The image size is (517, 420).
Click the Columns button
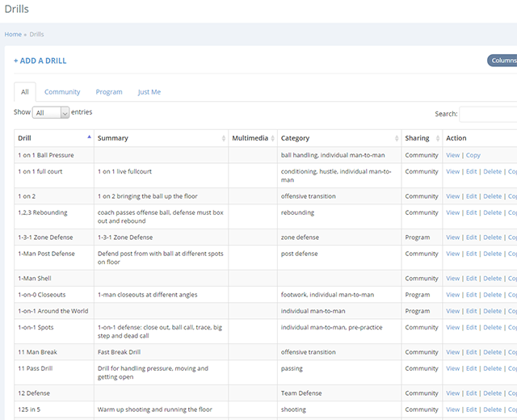[x=503, y=61]
